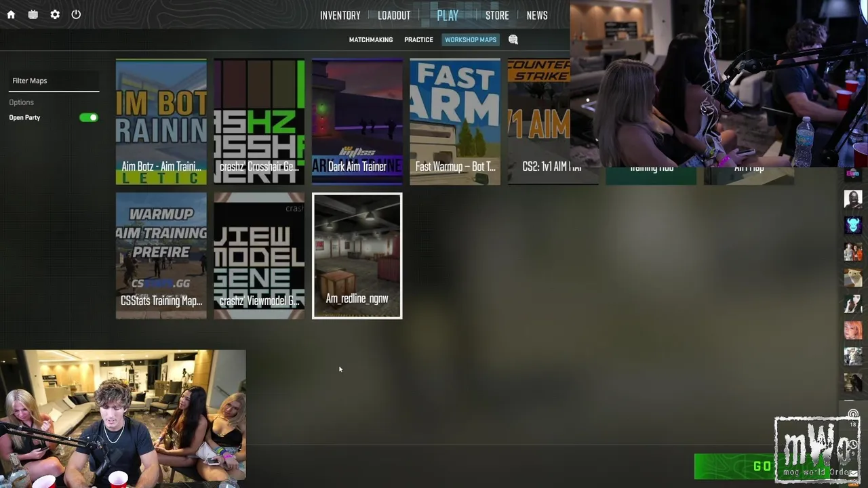This screenshot has height=488, width=868.
Task: Select friend avatar with black balaclava
Action: [x=852, y=199]
